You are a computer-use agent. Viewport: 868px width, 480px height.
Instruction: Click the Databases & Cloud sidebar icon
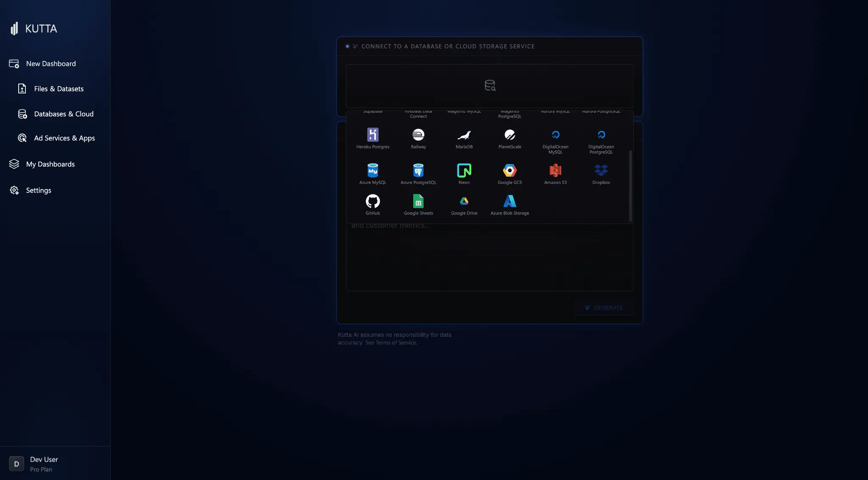click(x=22, y=114)
